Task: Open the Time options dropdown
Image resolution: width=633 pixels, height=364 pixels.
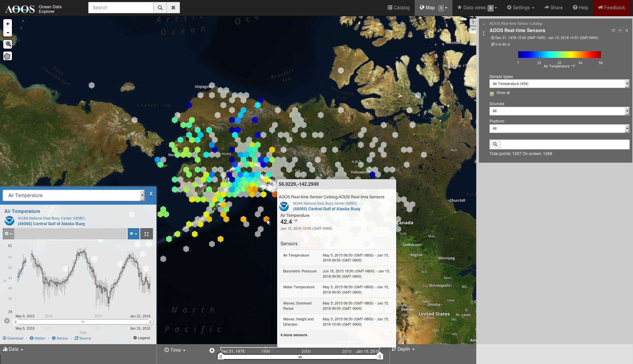Action: [175, 350]
